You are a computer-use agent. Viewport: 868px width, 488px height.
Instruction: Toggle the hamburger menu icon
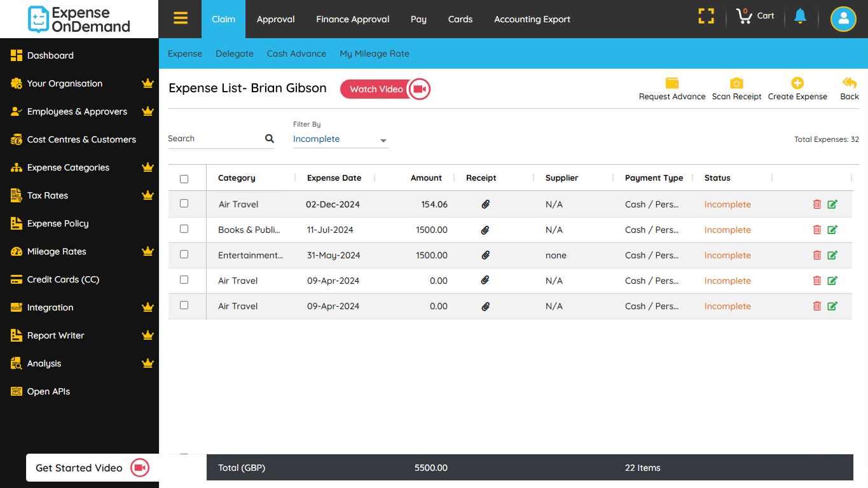[181, 18]
